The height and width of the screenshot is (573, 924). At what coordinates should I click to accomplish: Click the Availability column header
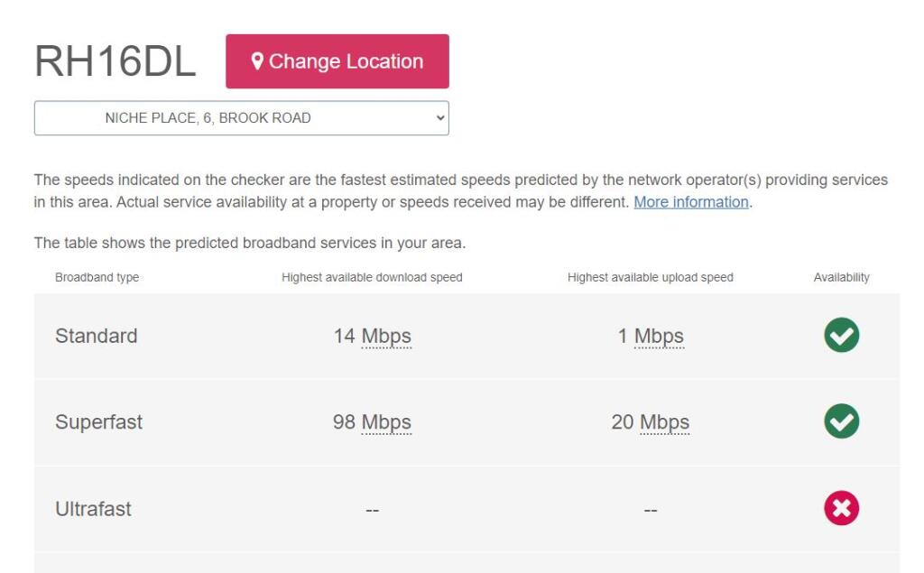841,278
